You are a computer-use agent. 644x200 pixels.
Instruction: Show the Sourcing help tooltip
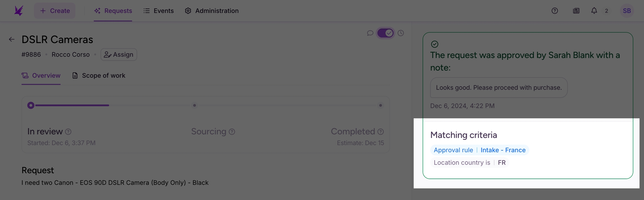point(232,132)
